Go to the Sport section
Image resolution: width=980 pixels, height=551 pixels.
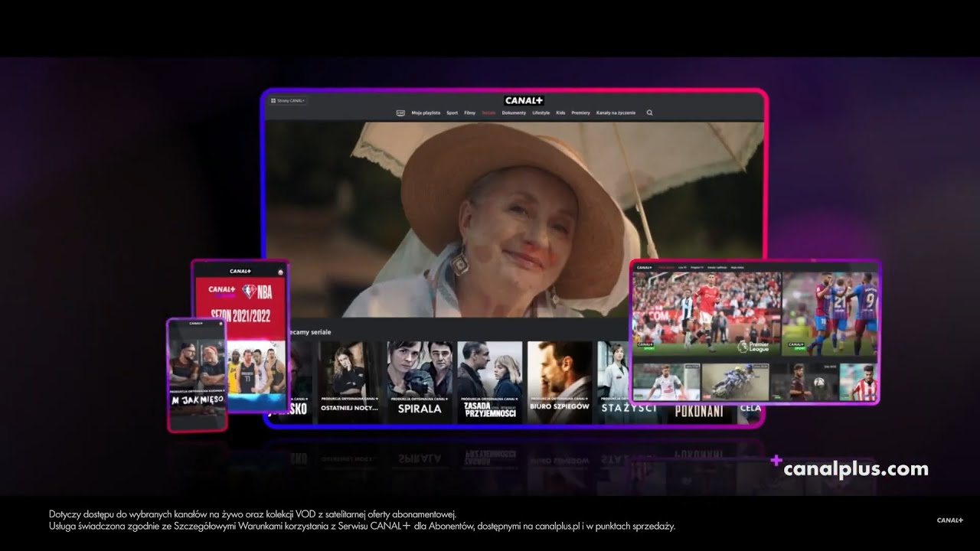452,112
